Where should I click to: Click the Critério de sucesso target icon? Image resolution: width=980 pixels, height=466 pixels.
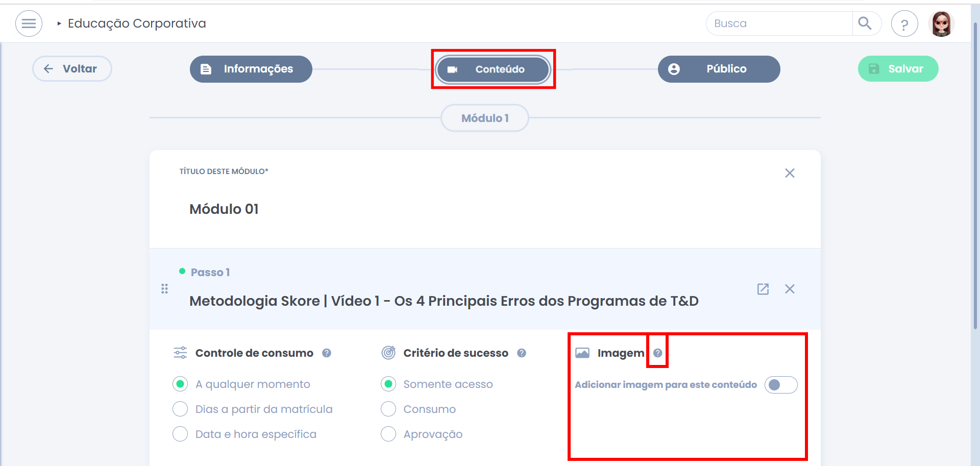(x=388, y=353)
